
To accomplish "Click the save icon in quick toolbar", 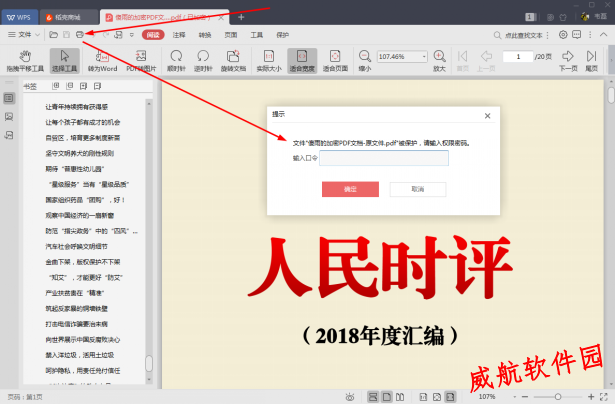I will pyautogui.click(x=67, y=35).
